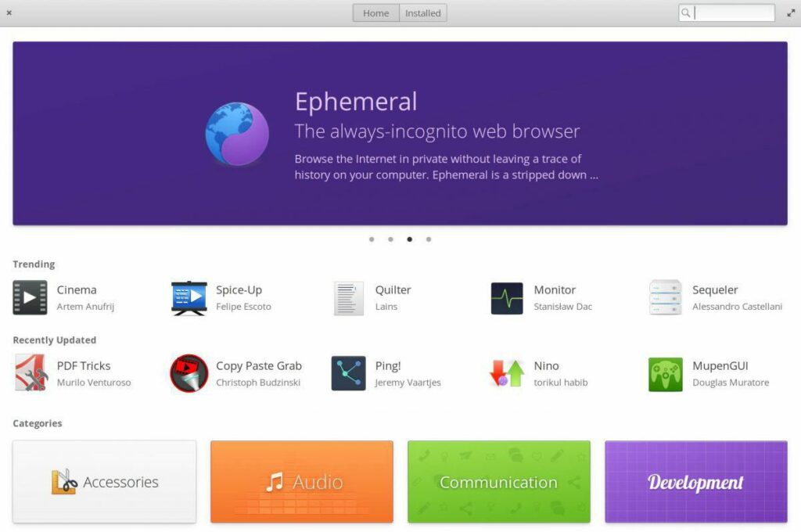
Task: Open the Development category tile
Action: tap(695, 482)
